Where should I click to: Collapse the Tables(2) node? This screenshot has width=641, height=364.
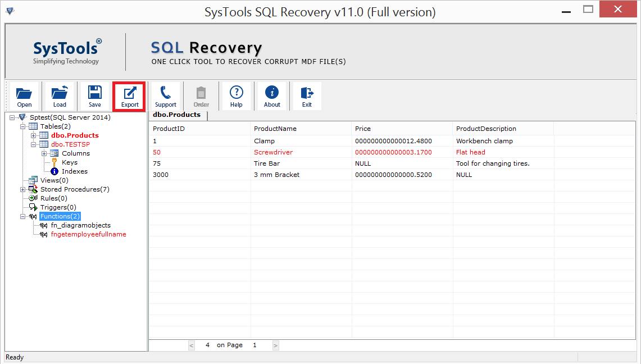pyautogui.click(x=23, y=126)
